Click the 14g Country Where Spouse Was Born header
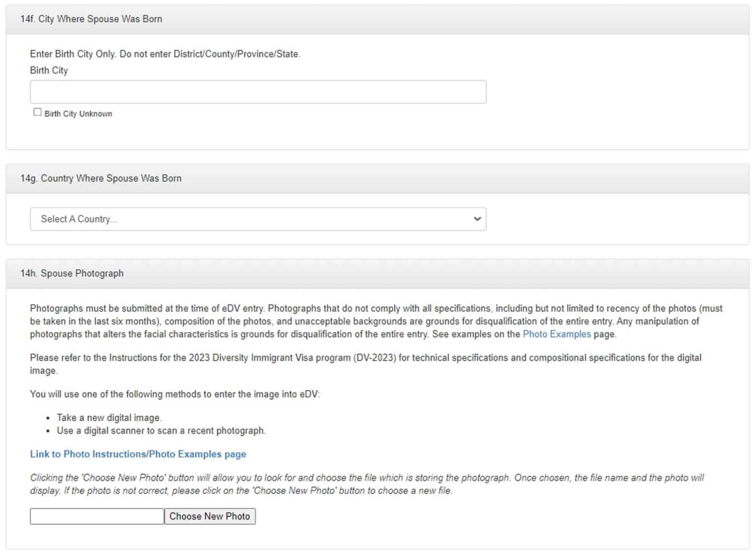Image resolution: width=756 pixels, height=556 pixels. (x=101, y=178)
